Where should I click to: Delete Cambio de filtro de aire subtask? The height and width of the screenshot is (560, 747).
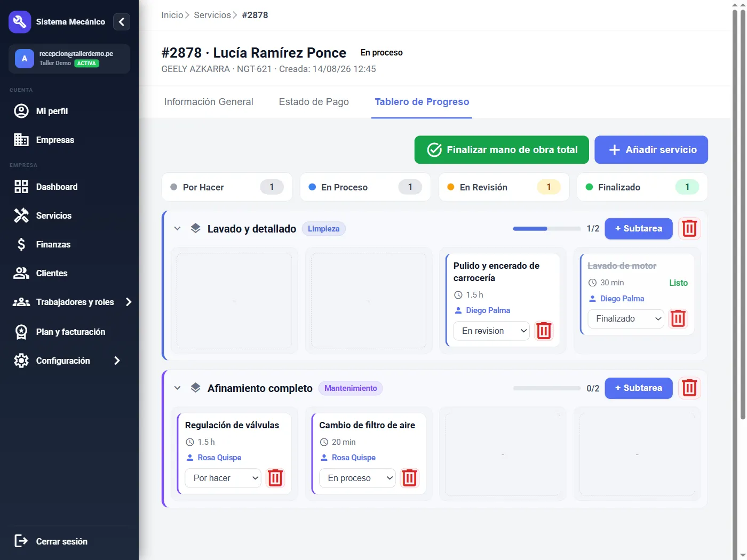409,478
